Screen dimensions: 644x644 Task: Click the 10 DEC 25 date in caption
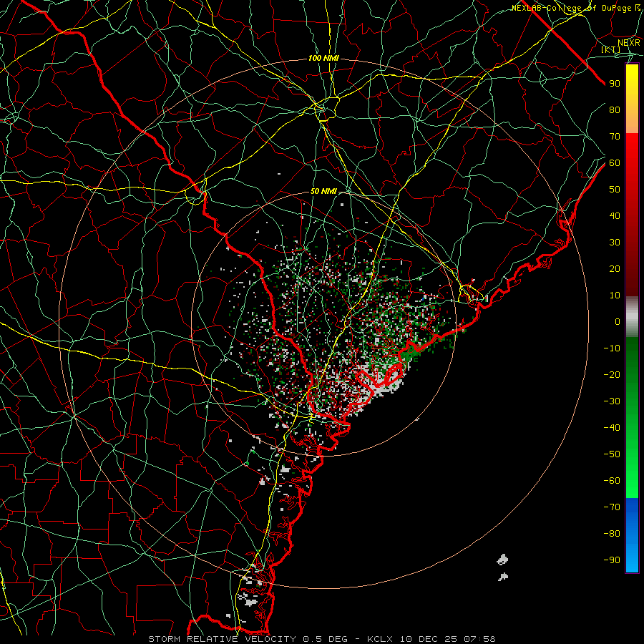(x=429, y=639)
